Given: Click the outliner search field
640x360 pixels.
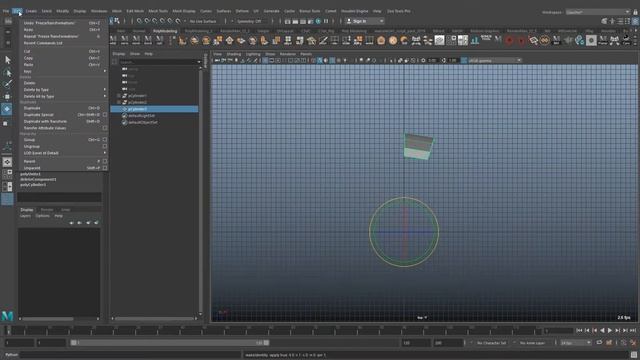Looking at the screenshot, I should [x=158, y=62].
